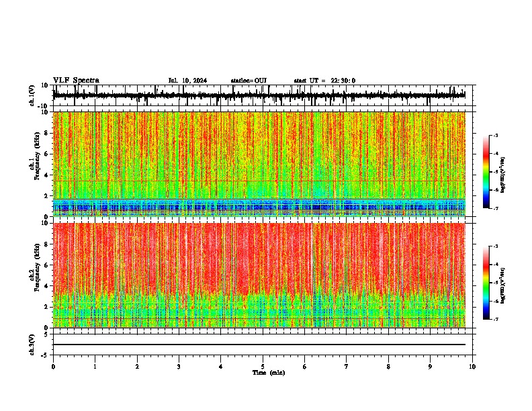Image resolution: width=532 pixels, height=411 pixels.
Task: Click the ch.2 "Frequency (kHz)" axis label
Action: [x=37, y=267]
